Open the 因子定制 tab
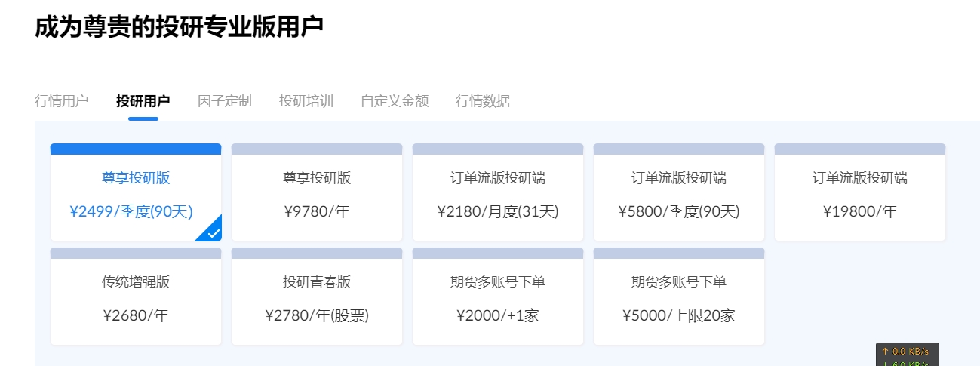This screenshot has width=980, height=366. [224, 101]
